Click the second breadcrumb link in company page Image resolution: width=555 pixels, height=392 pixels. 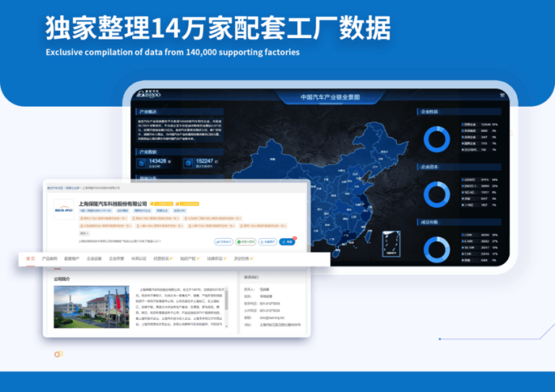[72, 188]
